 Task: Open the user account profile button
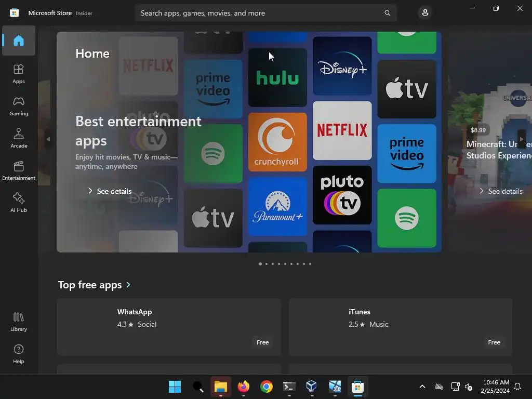[x=425, y=13]
